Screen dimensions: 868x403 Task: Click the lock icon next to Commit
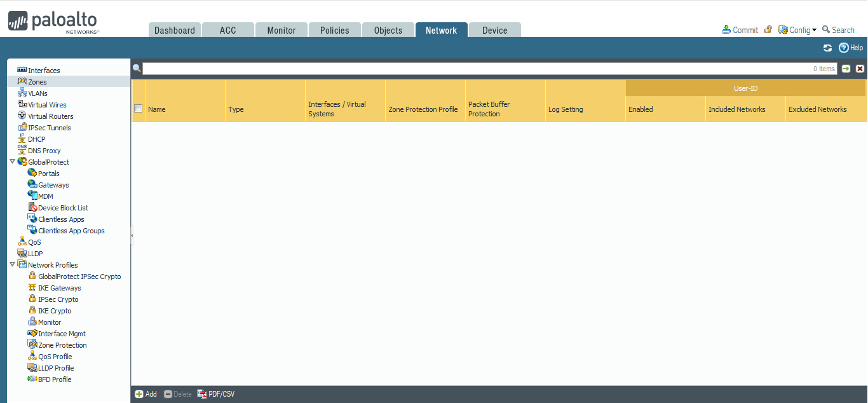(x=768, y=30)
